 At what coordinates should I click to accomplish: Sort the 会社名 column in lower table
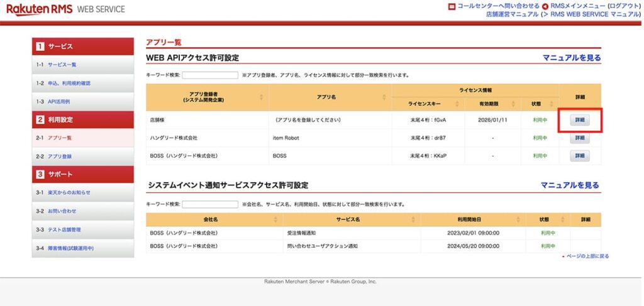[x=274, y=220]
